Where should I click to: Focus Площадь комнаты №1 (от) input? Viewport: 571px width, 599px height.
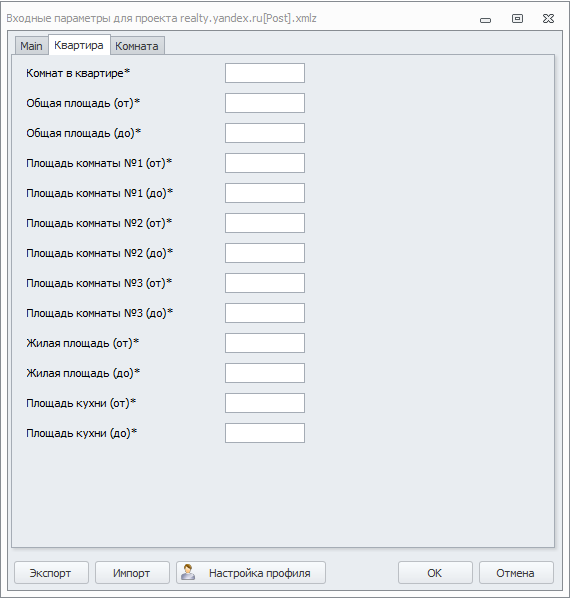(265, 163)
